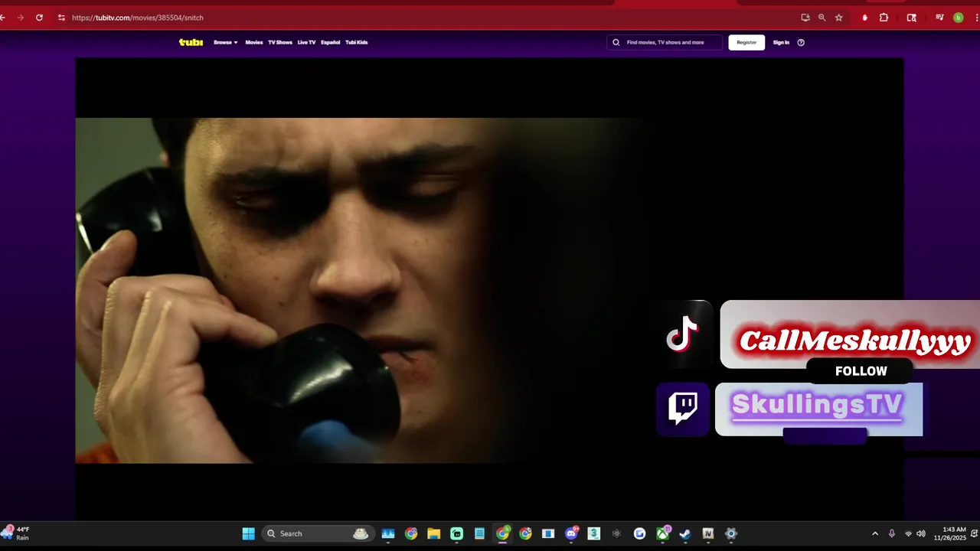
Task: Click the Tubi logo
Action: pyautogui.click(x=191, y=42)
